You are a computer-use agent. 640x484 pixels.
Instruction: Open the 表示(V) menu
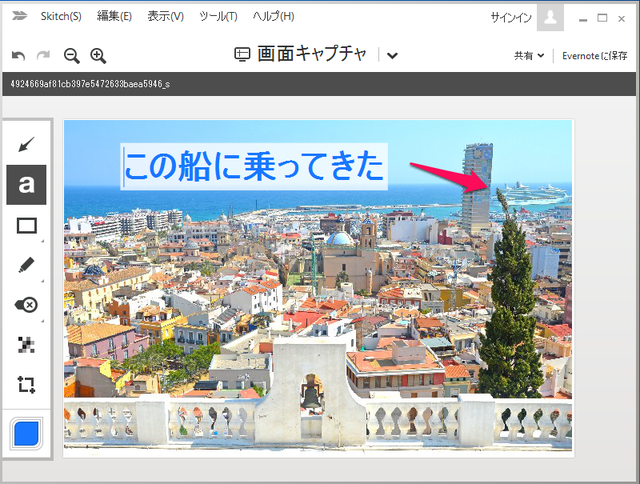165,16
